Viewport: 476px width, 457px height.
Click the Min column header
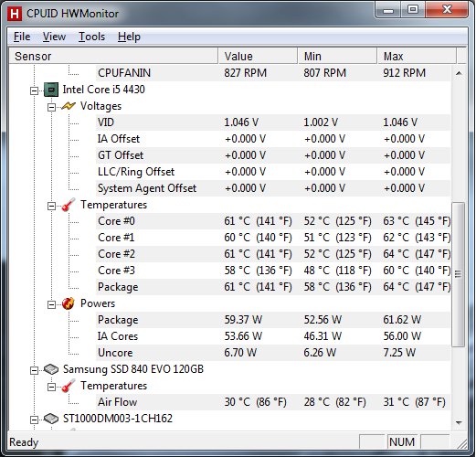click(x=337, y=56)
